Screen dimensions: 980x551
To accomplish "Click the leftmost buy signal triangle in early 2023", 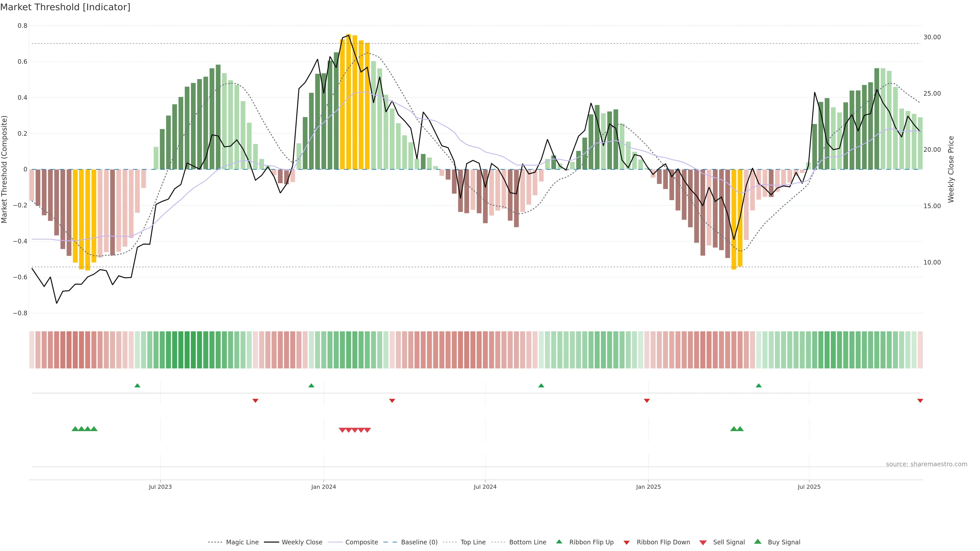I will pyautogui.click(x=75, y=429).
